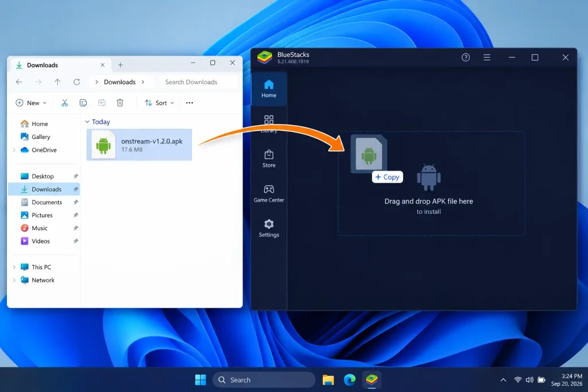The image size is (588, 392).
Task: Open the clock and date flyout
Action: coord(567,379)
